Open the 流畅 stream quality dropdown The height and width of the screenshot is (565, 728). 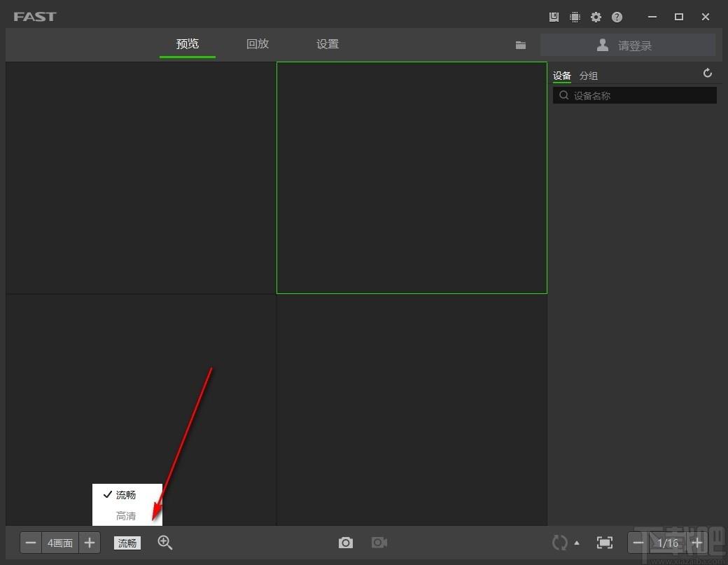coord(127,543)
